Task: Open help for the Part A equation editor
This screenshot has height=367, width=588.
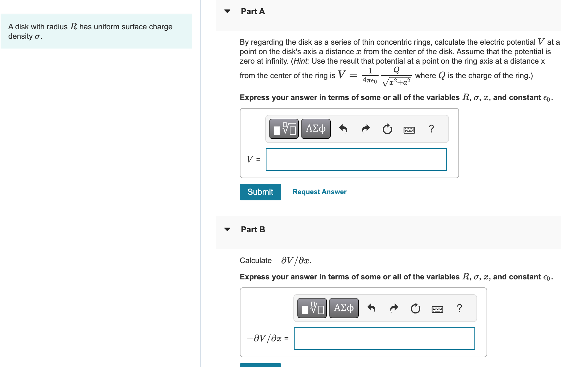Action: pos(431,128)
